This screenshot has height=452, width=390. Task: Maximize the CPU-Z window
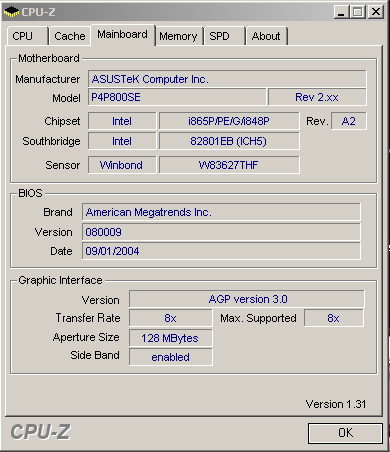(x=358, y=12)
